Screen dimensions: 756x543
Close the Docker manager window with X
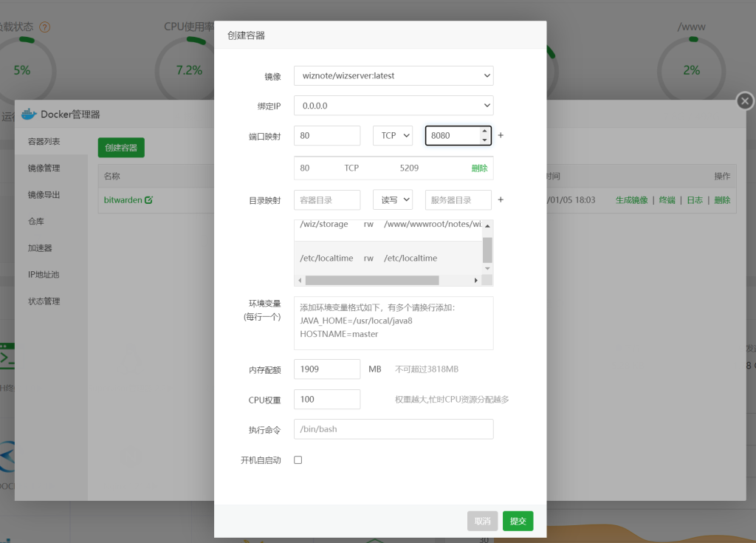[745, 101]
